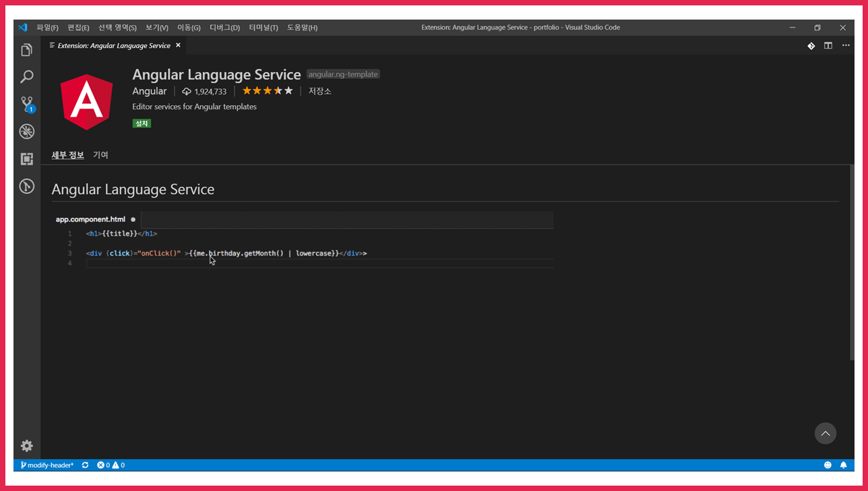Open the GitLens icon in activity bar
The image size is (868, 491).
click(x=26, y=186)
